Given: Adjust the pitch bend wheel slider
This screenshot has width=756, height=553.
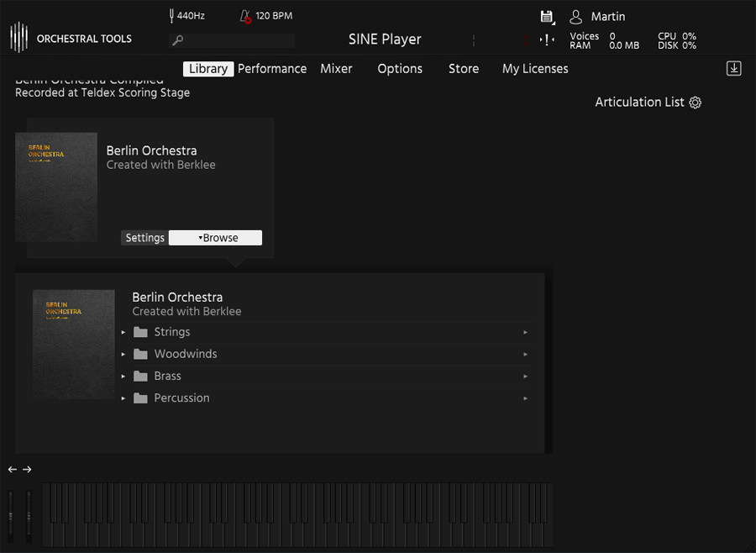Looking at the screenshot, I should click(x=11, y=516).
